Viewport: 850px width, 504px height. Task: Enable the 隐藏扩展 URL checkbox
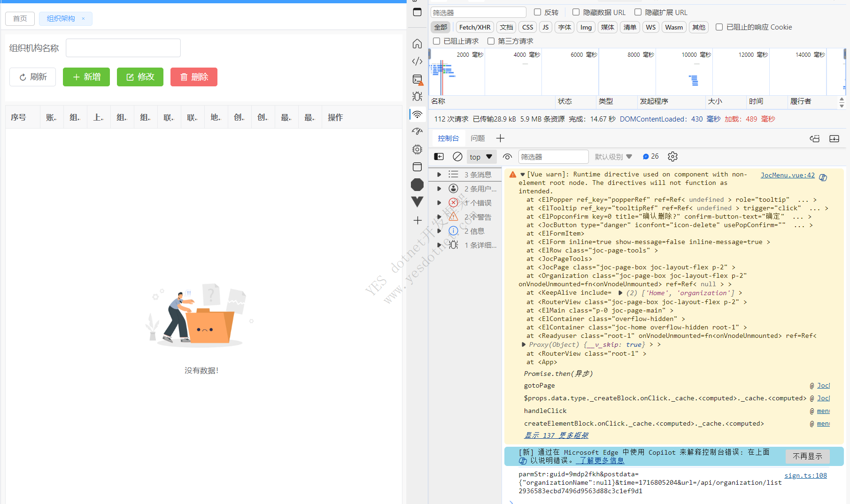638,12
